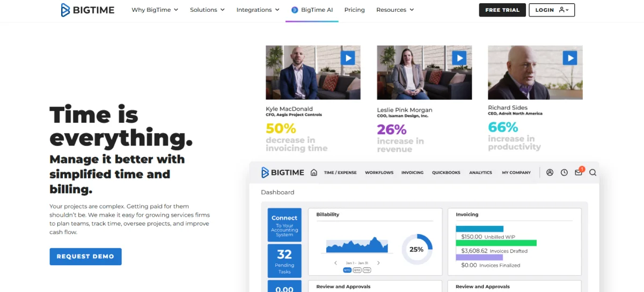This screenshot has height=292, width=644.
Task: Click the FREE TRIAL button
Action: 502,10
